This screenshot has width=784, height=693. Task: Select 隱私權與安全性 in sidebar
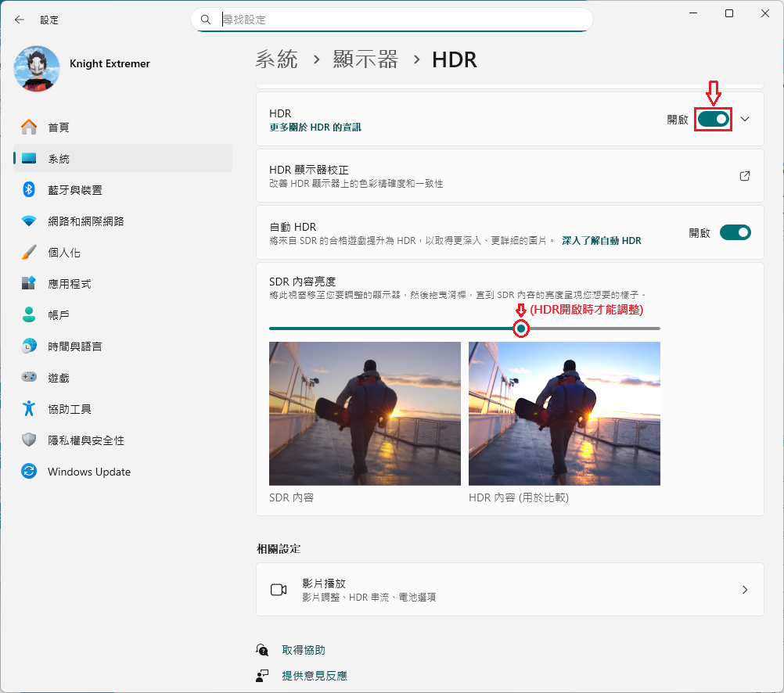click(x=123, y=440)
